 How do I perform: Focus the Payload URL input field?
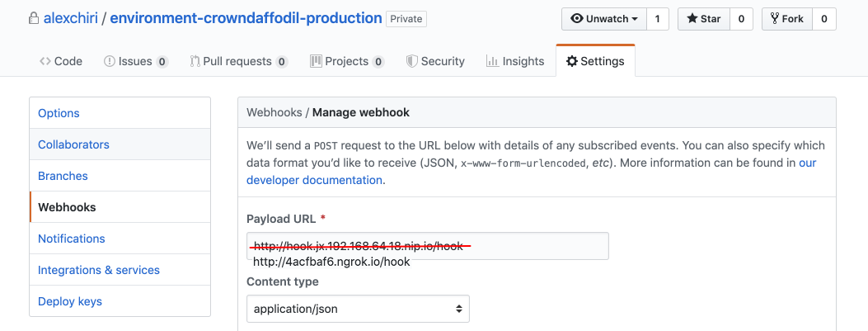(x=427, y=246)
